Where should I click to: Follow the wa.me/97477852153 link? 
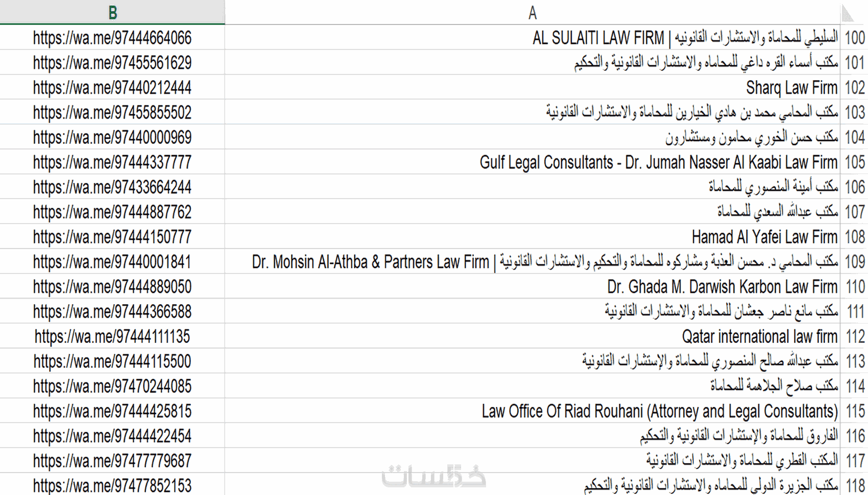tap(112, 485)
